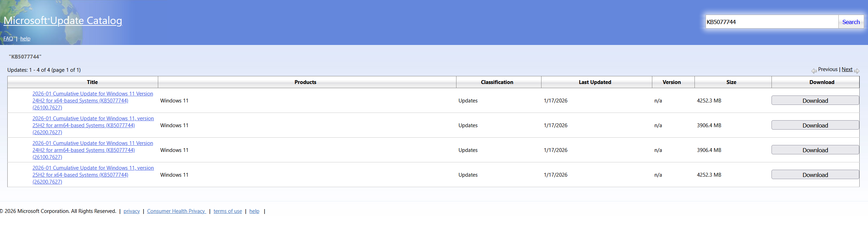Open the FAQ link in header
The height and width of the screenshot is (238, 868).
8,39
